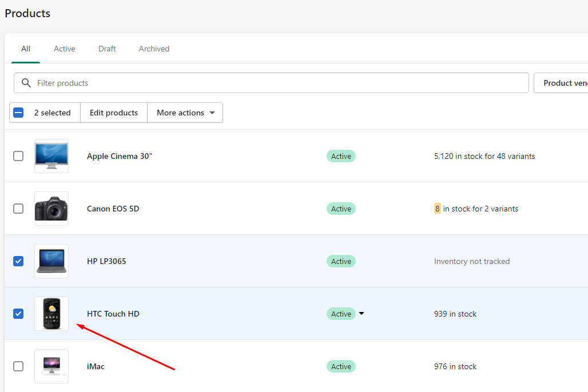Select the Canon EOS 5D checkbox
The width and height of the screenshot is (588, 392).
[18, 209]
